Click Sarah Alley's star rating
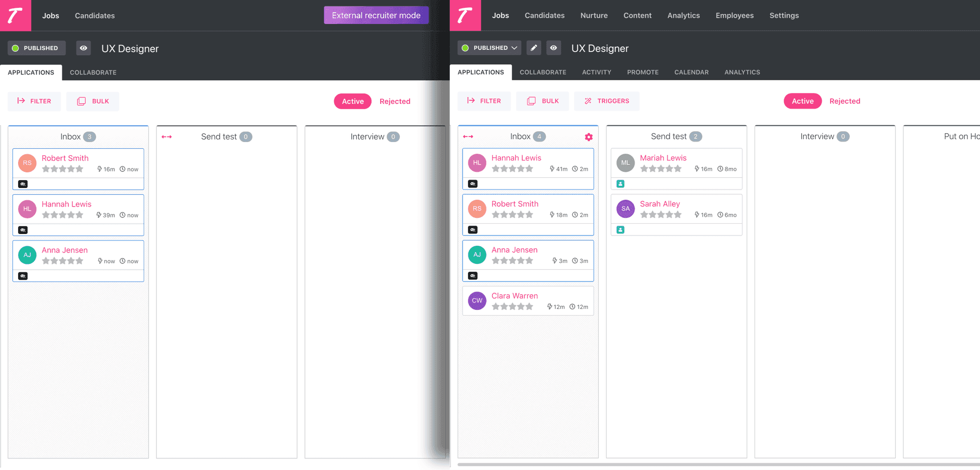 (x=661, y=214)
